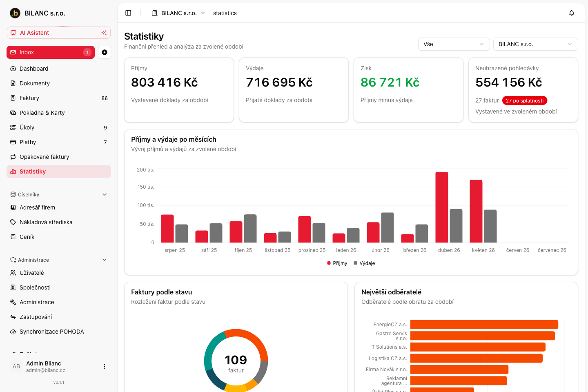The image size is (588, 392).
Task: Open Ceník price list
Action: click(59, 237)
